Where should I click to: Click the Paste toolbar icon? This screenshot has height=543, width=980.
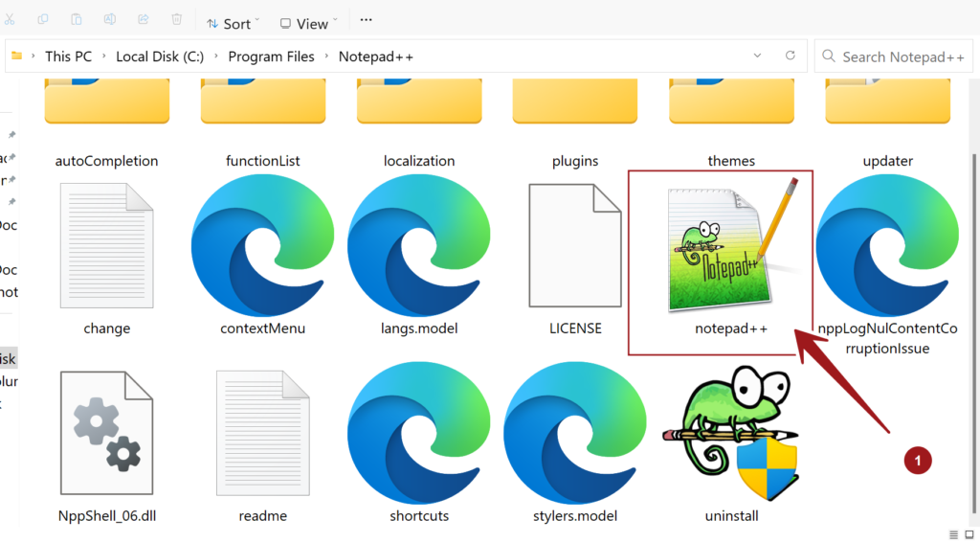pos(77,20)
